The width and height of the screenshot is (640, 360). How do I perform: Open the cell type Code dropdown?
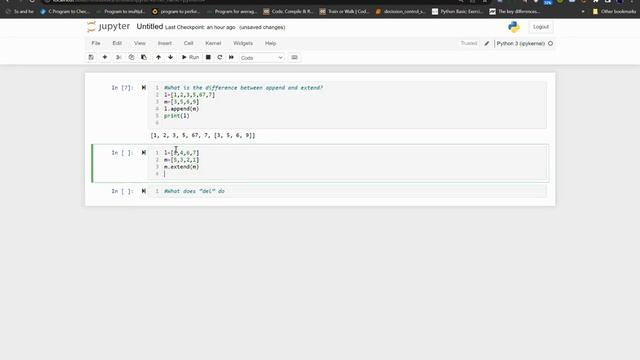click(262, 58)
